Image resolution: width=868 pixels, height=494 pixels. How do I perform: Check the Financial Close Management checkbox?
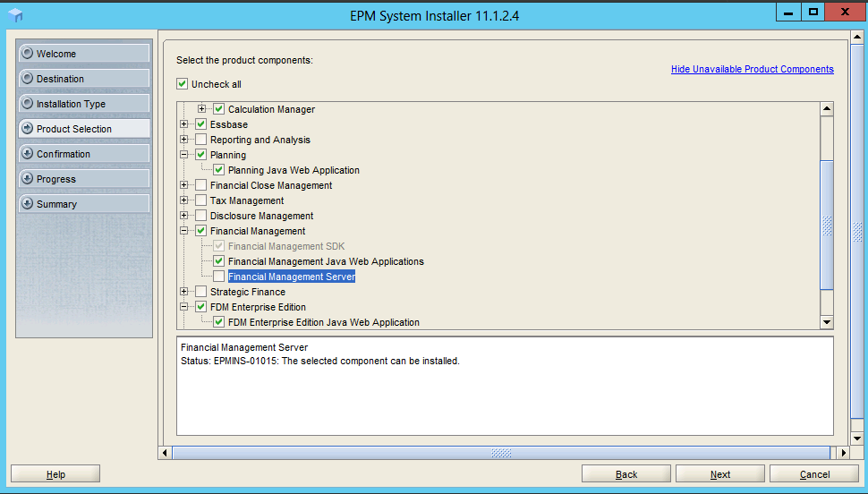201,185
